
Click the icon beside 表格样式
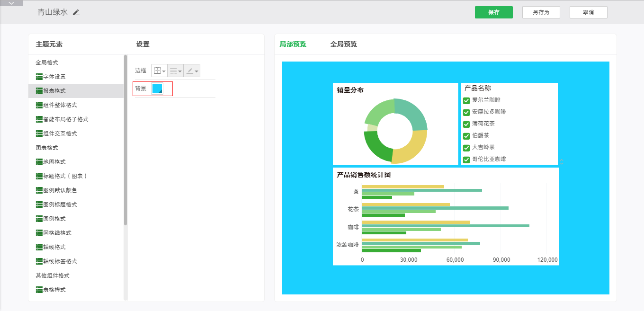tap(39, 290)
